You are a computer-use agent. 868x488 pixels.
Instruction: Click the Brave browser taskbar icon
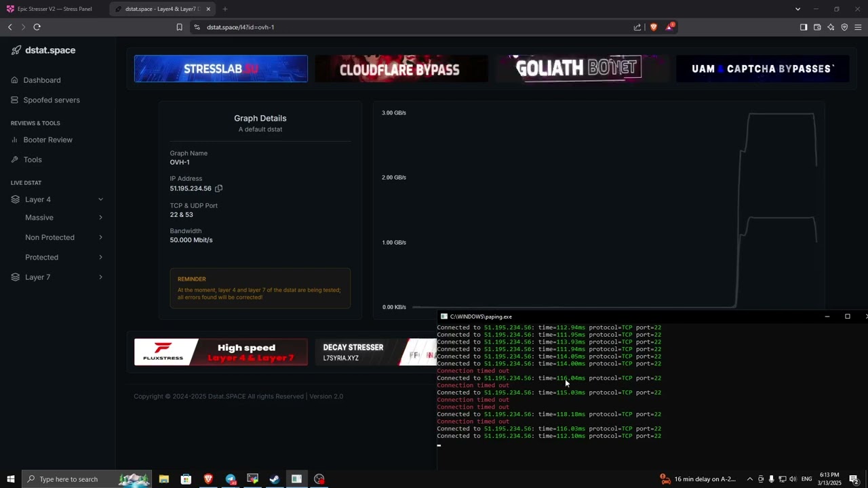(208, 479)
